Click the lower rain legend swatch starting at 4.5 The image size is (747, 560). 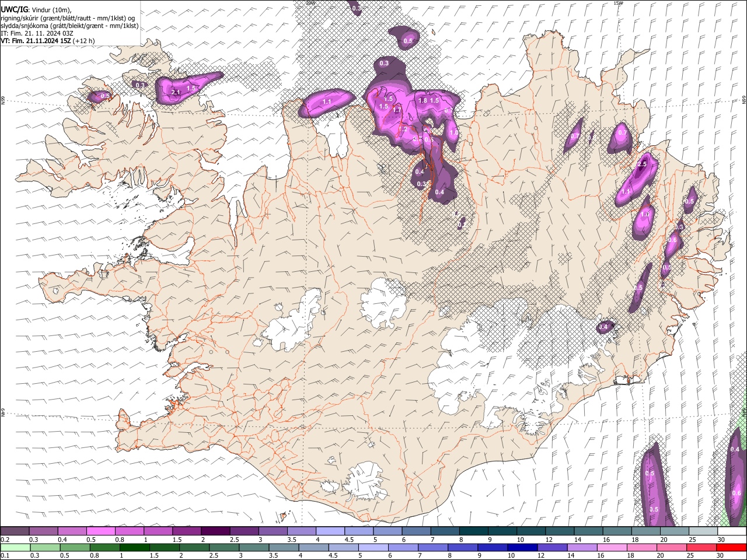[x=343, y=547]
